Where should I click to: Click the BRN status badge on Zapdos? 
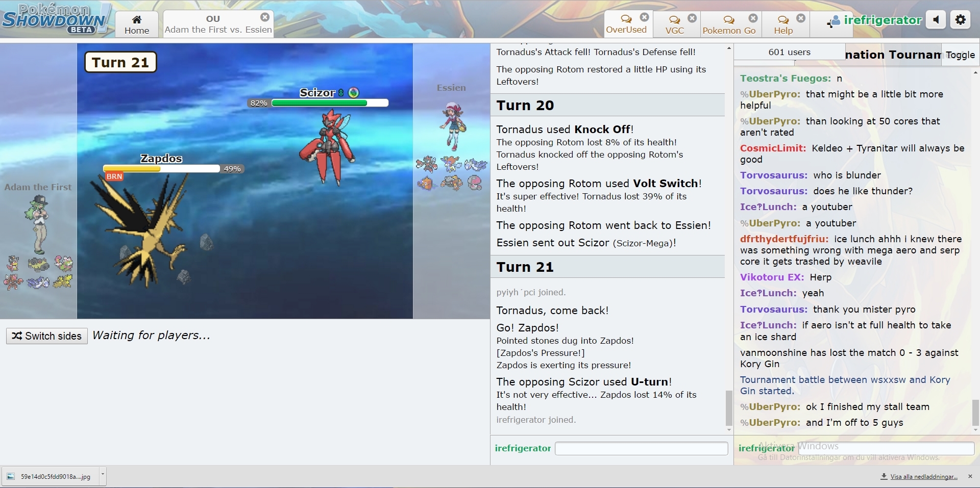coord(114,176)
